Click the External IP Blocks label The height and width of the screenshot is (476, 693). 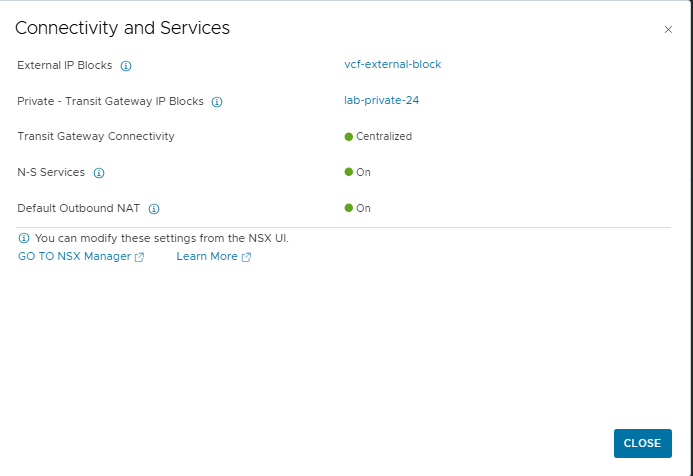[x=64, y=65]
